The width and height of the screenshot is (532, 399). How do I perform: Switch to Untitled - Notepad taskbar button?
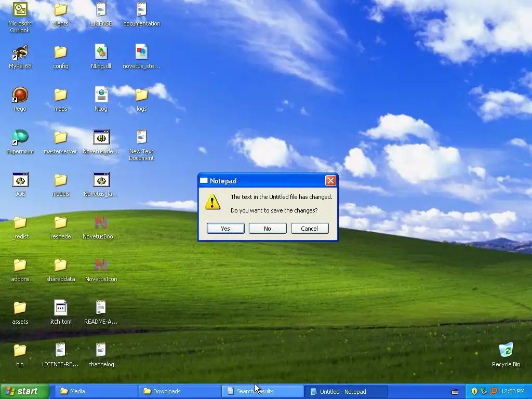pyautogui.click(x=346, y=391)
